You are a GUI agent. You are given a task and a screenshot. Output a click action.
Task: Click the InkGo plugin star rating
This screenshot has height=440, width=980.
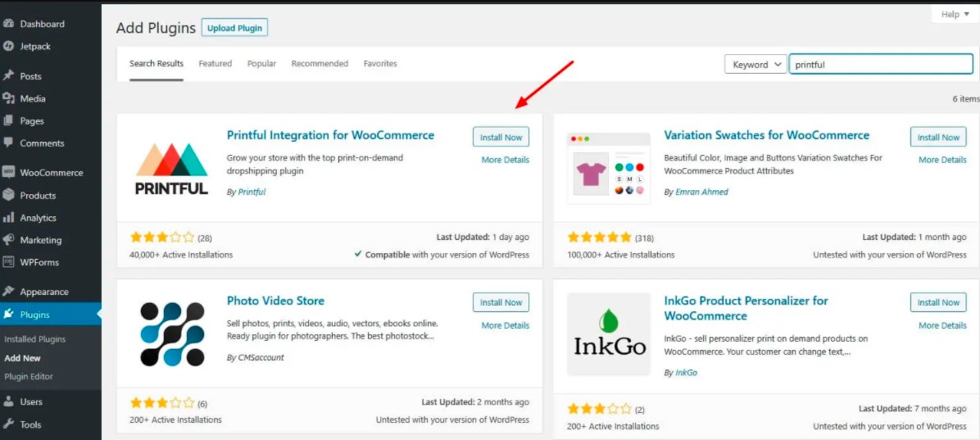click(x=599, y=409)
